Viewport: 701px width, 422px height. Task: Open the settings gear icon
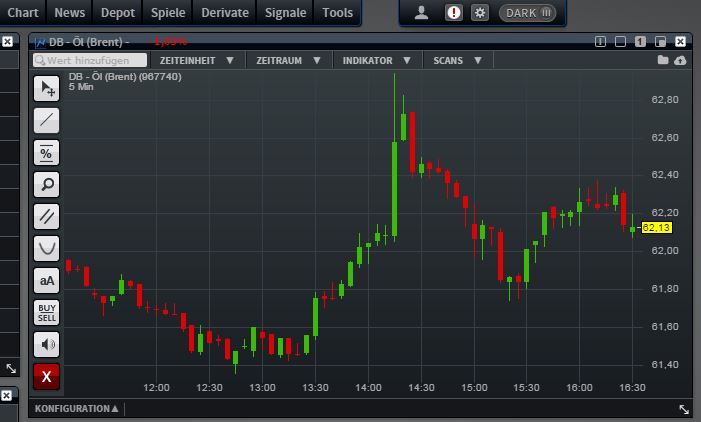(480, 13)
